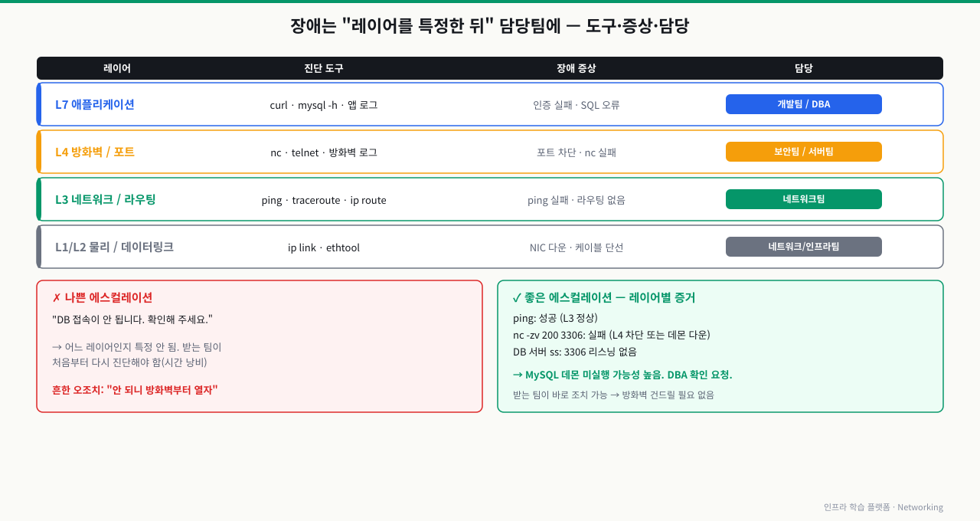
Task: Click the nc -zv 200 3306 line
Action: click(x=612, y=335)
